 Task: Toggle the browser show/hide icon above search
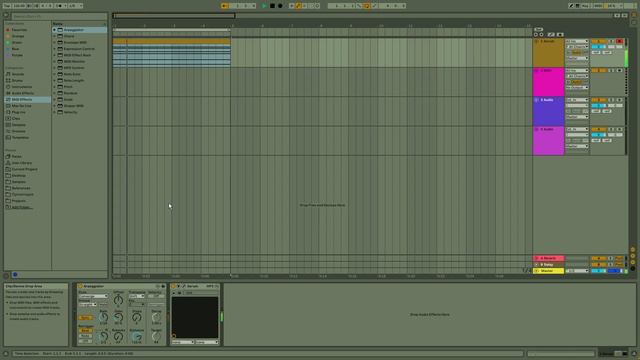click(6, 16)
